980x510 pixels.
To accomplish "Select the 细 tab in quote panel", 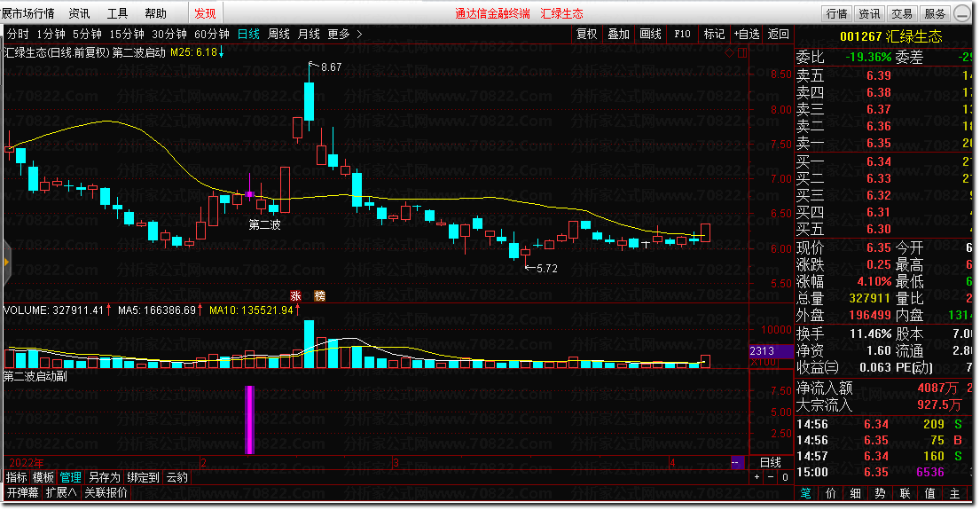I will 856,494.
